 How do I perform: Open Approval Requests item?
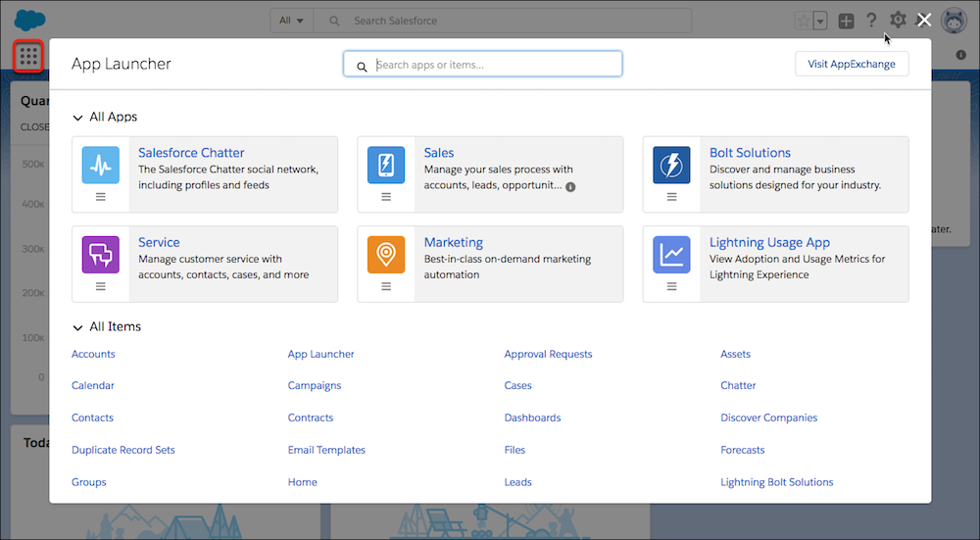click(x=548, y=354)
